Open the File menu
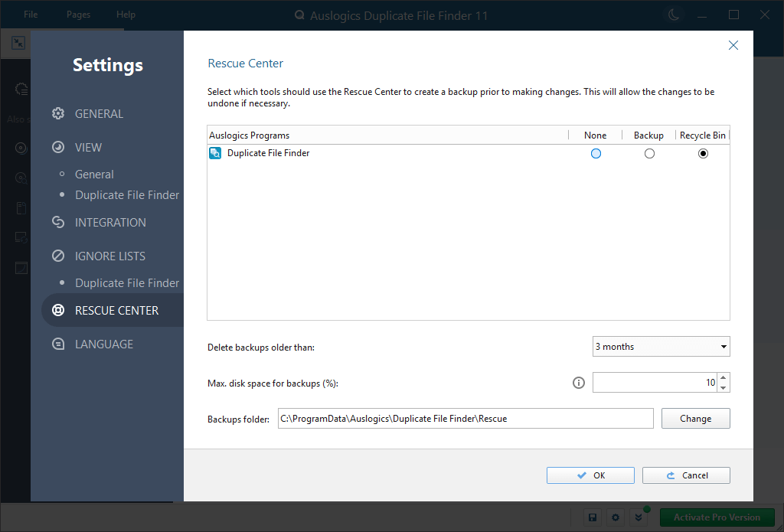The image size is (784, 532). point(31,15)
